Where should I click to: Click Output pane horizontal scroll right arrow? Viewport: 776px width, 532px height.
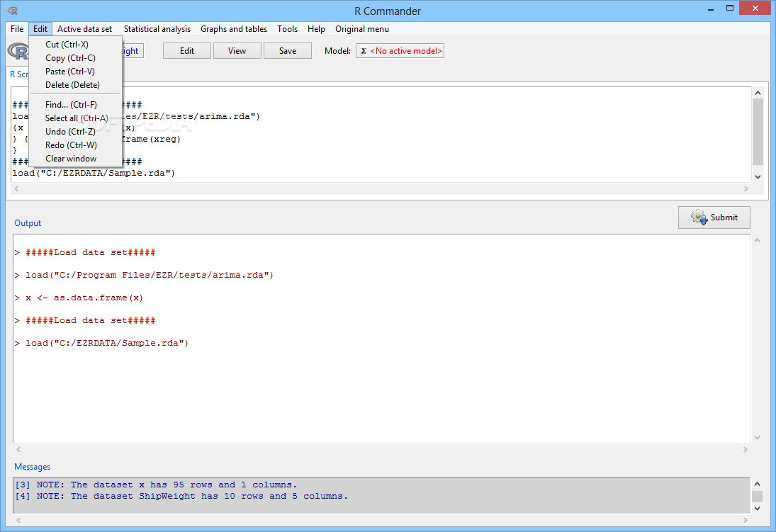(x=746, y=449)
